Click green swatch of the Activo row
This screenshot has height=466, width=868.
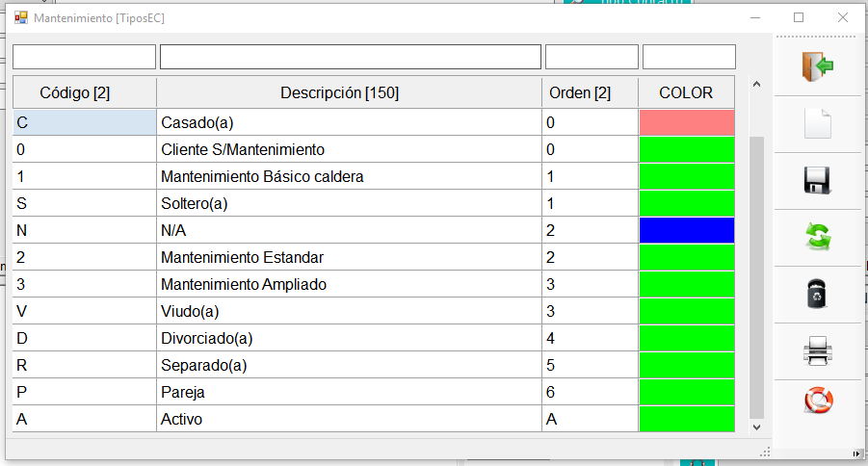[687, 419]
